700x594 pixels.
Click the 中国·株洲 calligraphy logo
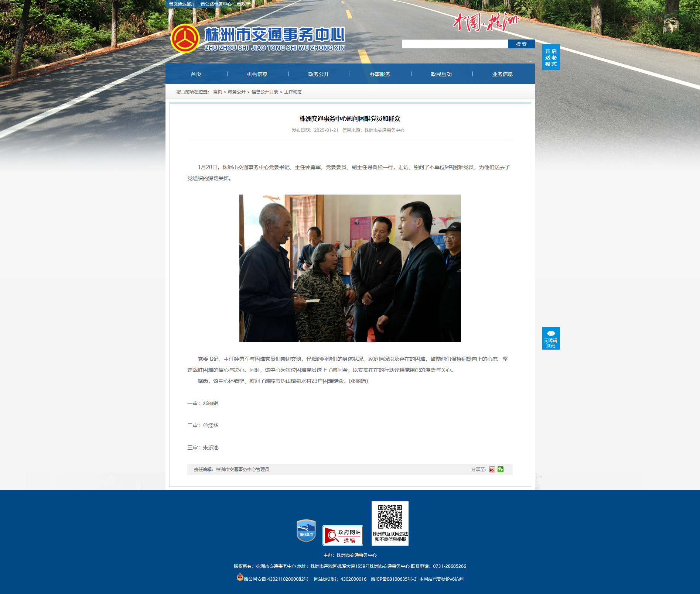(486, 22)
